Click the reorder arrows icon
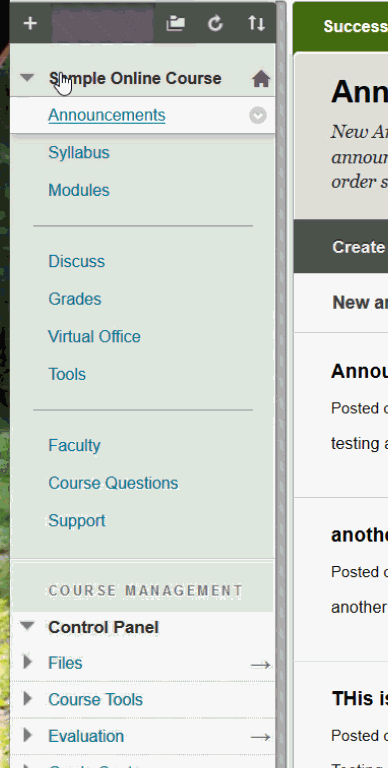The width and height of the screenshot is (388, 768). [x=256, y=23]
